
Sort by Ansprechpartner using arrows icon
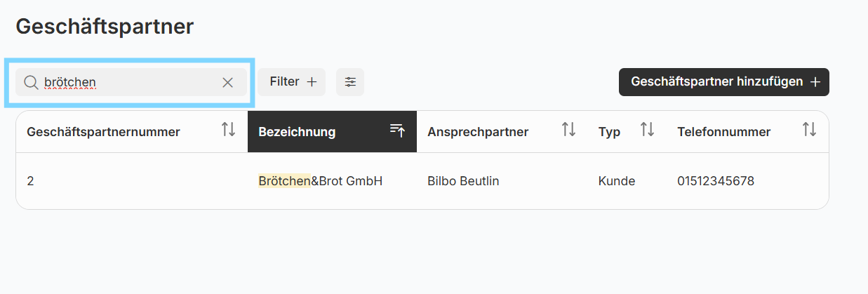[568, 130]
